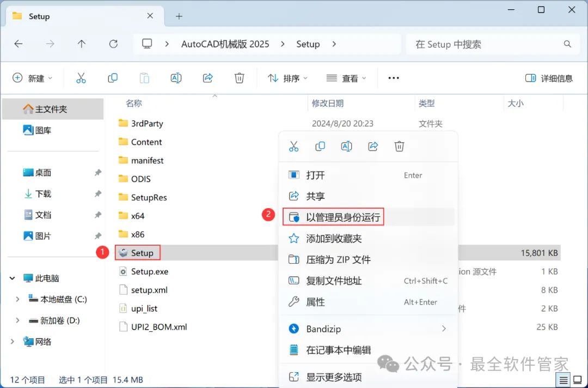This screenshot has height=388, width=588.
Task: Expand the 此电脑 tree node
Action: (13, 278)
